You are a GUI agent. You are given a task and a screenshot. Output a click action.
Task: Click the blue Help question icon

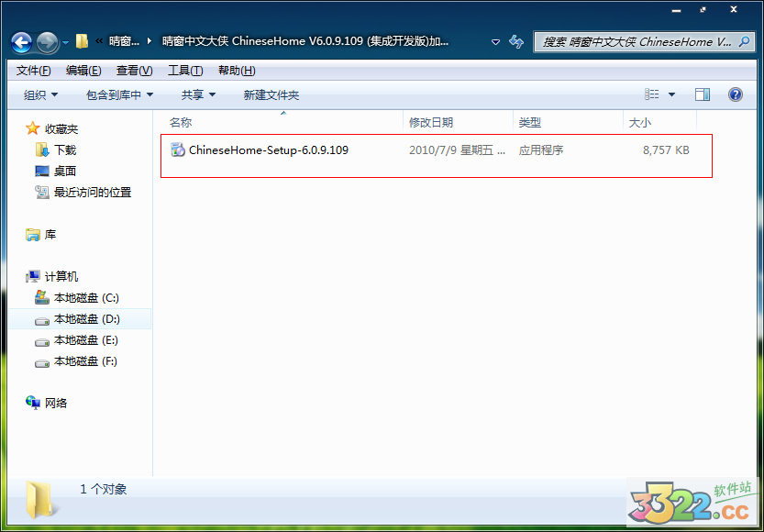point(736,94)
